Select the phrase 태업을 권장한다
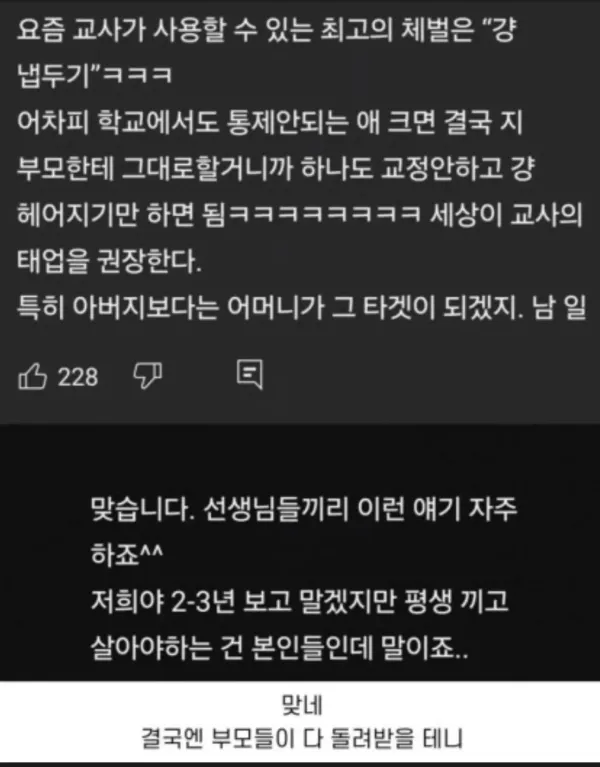 [x=109, y=261]
